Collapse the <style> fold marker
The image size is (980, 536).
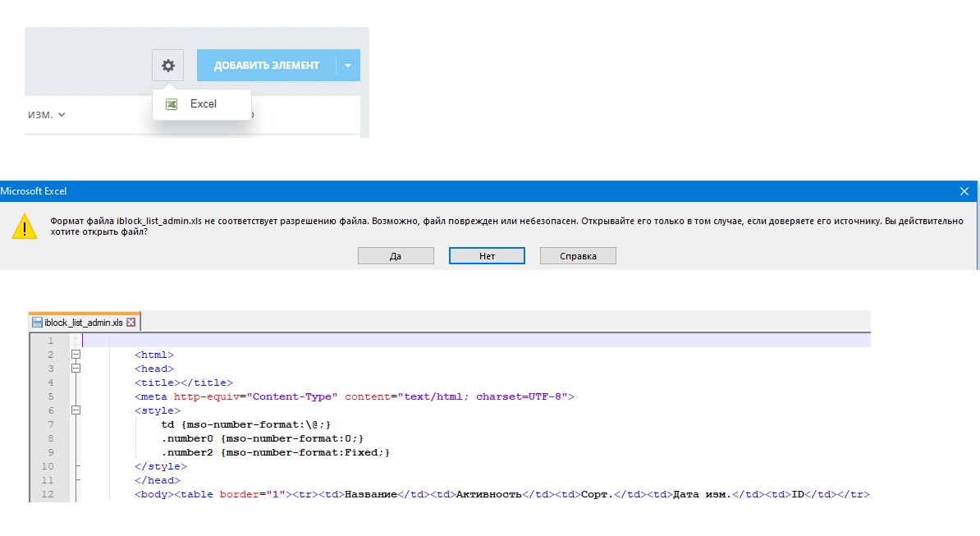click(76, 410)
